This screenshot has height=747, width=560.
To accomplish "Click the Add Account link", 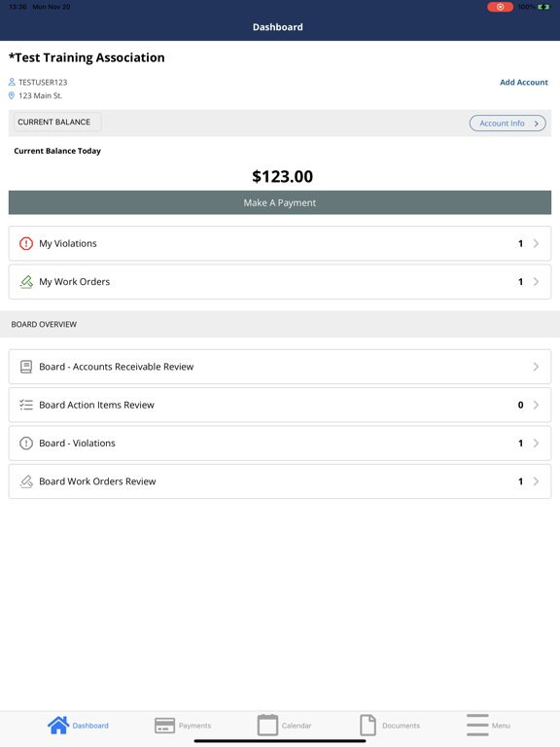I will click(524, 82).
